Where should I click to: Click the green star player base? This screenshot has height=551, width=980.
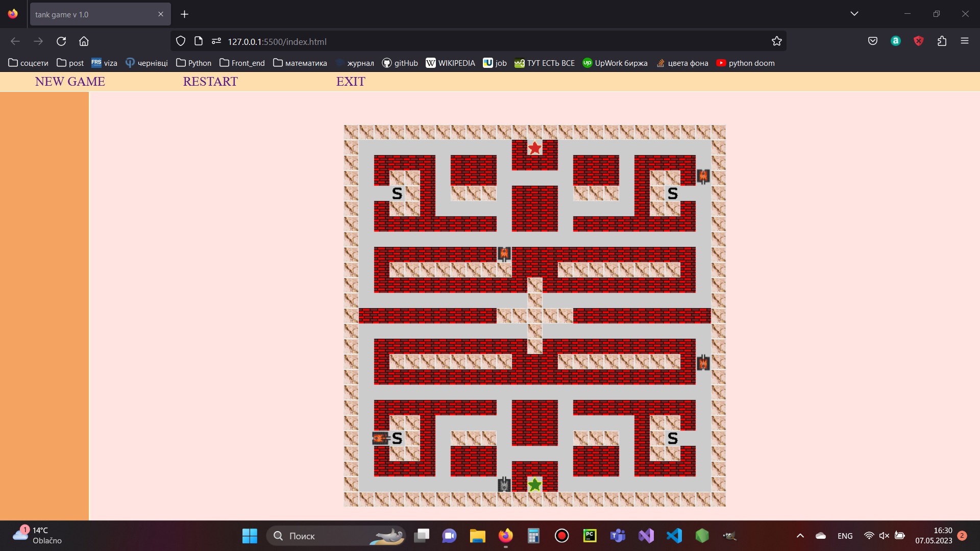click(x=534, y=485)
